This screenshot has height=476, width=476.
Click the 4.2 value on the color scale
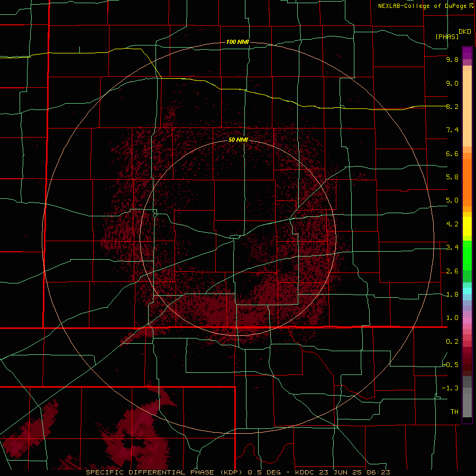[x=452, y=224]
